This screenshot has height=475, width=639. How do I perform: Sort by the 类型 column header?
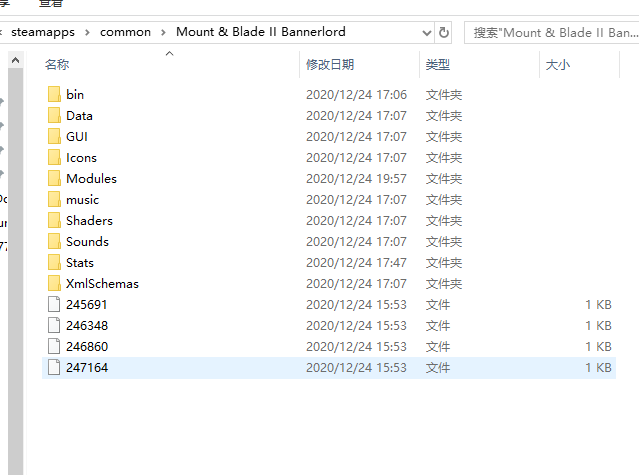[438, 64]
